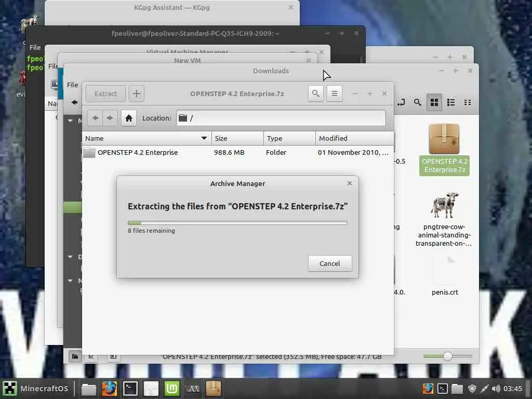This screenshot has height=399, width=532.
Task: Switch Downloads to compact view
Action: pyautogui.click(x=468, y=102)
